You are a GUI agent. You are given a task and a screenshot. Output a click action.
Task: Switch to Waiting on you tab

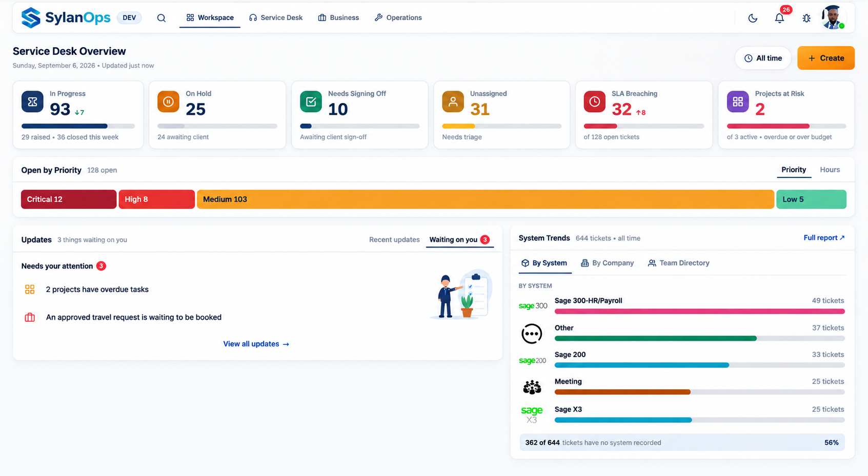click(x=459, y=240)
